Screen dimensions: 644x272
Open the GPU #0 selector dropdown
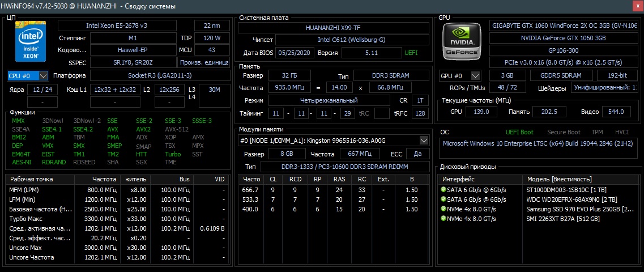(x=459, y=75)
